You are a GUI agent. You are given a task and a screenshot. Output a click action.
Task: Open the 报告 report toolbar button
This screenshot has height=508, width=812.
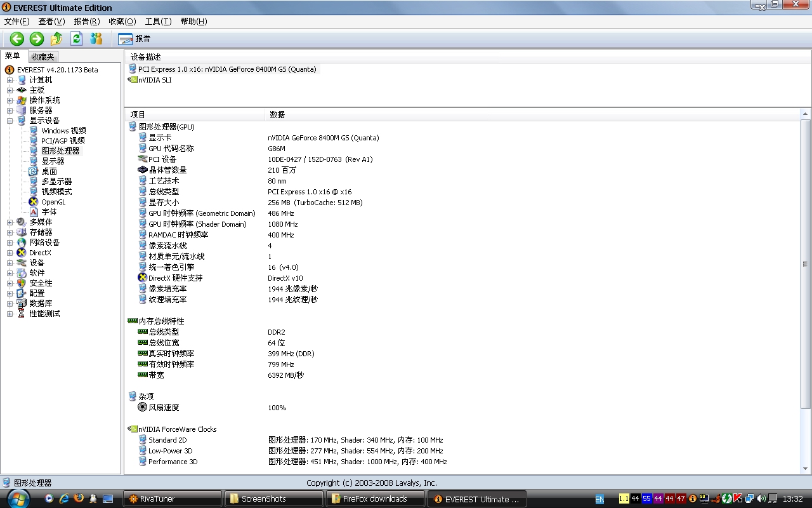point(134,39)
